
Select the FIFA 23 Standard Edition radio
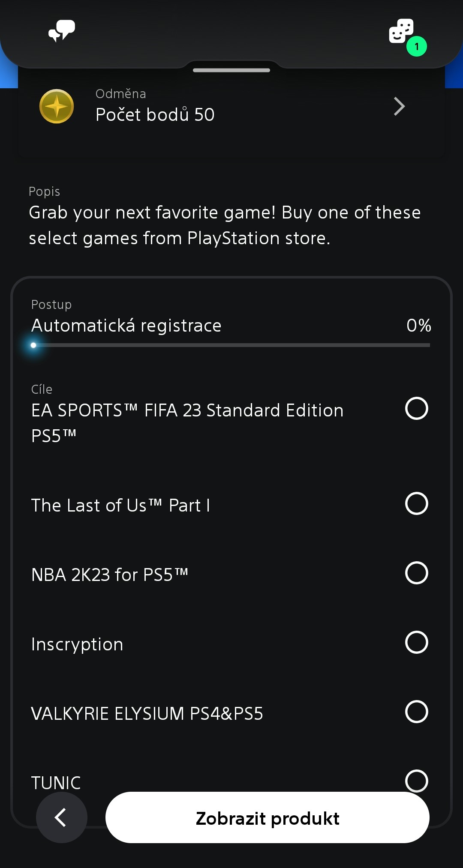(416, 408)
